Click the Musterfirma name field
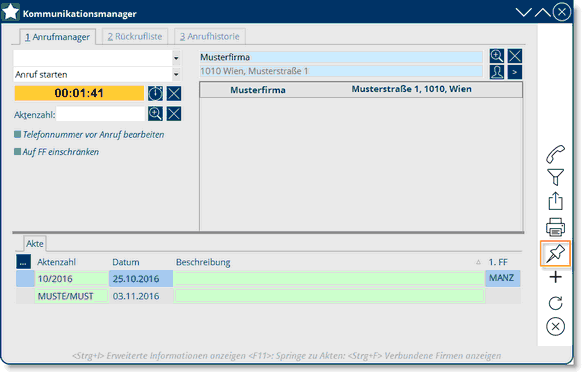 (x=341, y=57)
